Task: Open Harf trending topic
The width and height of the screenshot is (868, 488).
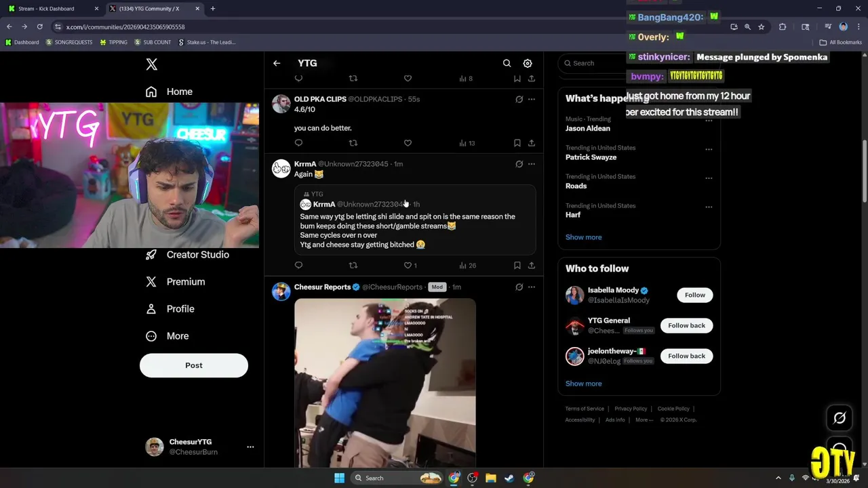Action: point(573,215)
